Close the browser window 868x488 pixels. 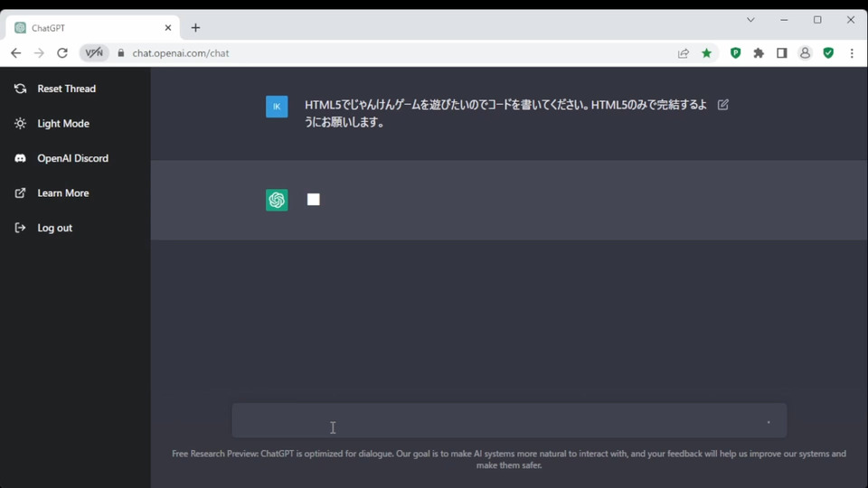pyautogui.click(x=851, y=20)
